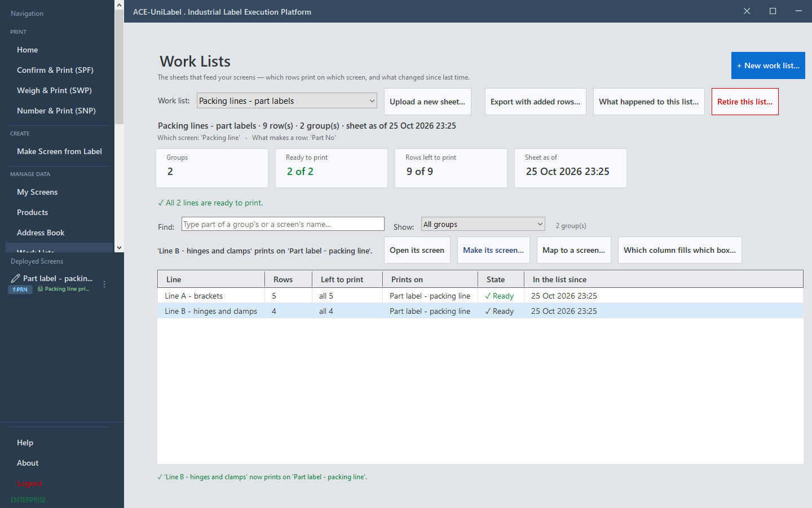Open Number & Print (SNP)
The image size is (812, 508).
click(x=56, y=111)
